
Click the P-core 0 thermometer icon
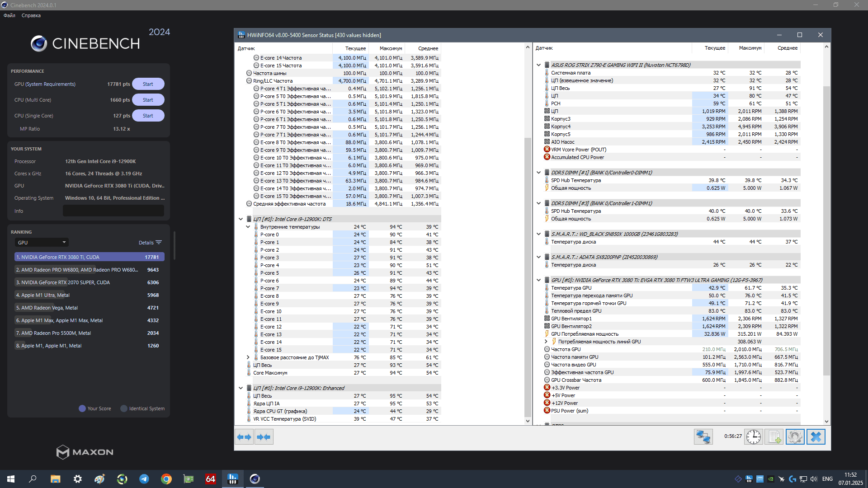(x=256, y=235)
